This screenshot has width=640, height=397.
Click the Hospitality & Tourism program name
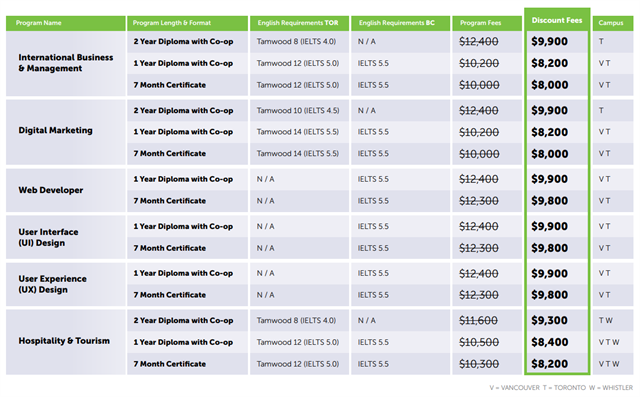click(x=64, y=341)
